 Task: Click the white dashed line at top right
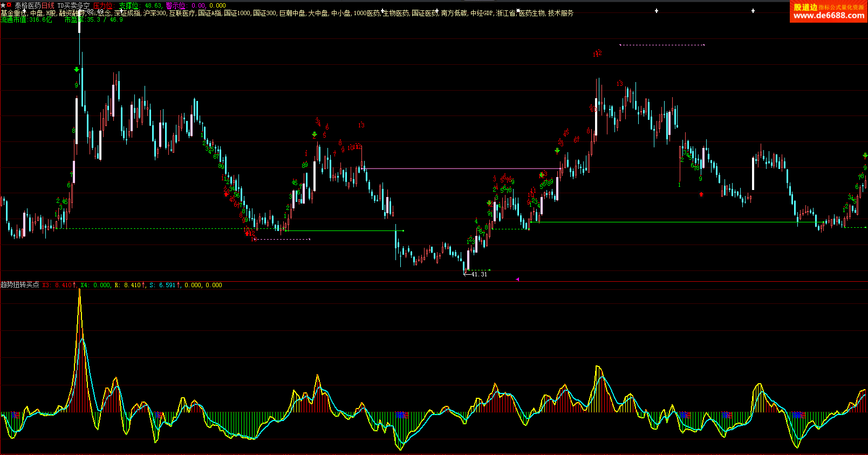coord(662,45)
